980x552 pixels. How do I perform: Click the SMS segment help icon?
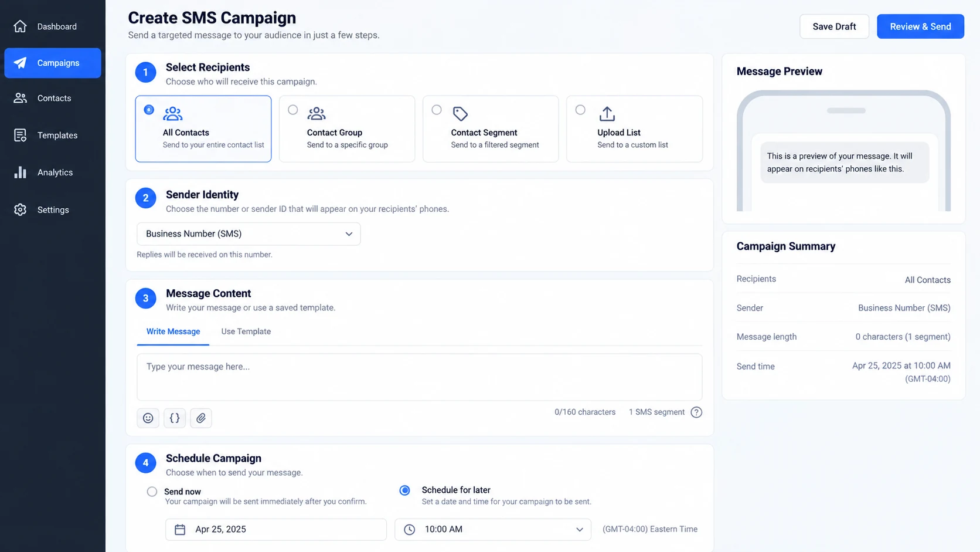pyautogui.click(x=696, y=412)
